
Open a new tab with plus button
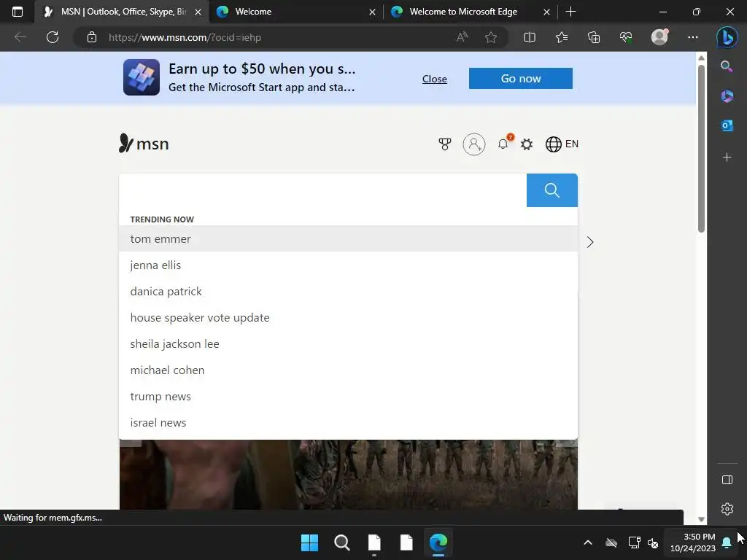coord(570,12)
